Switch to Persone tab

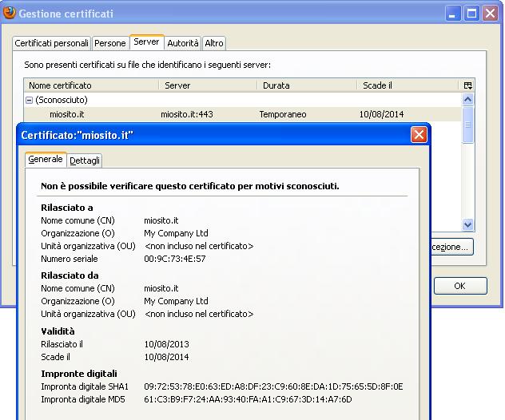point(110,43)
